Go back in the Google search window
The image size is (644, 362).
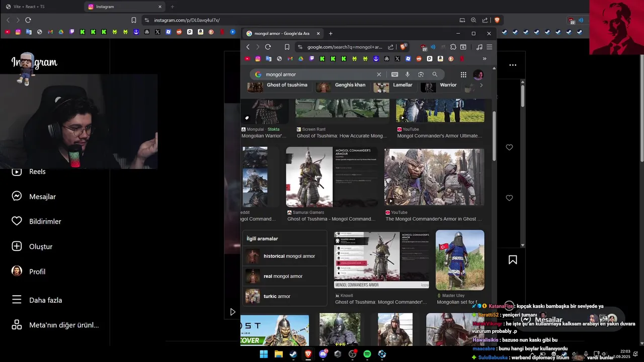coord(248,47)
